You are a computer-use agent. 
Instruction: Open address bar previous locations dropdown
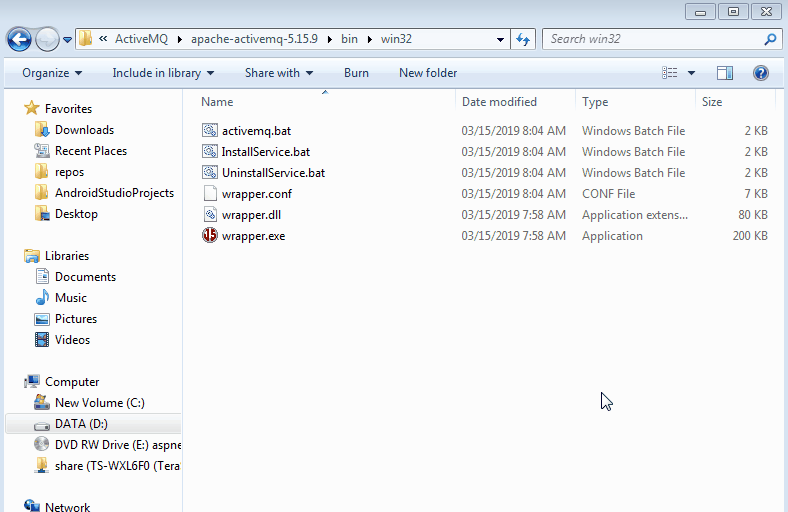(x=500, y=39)
